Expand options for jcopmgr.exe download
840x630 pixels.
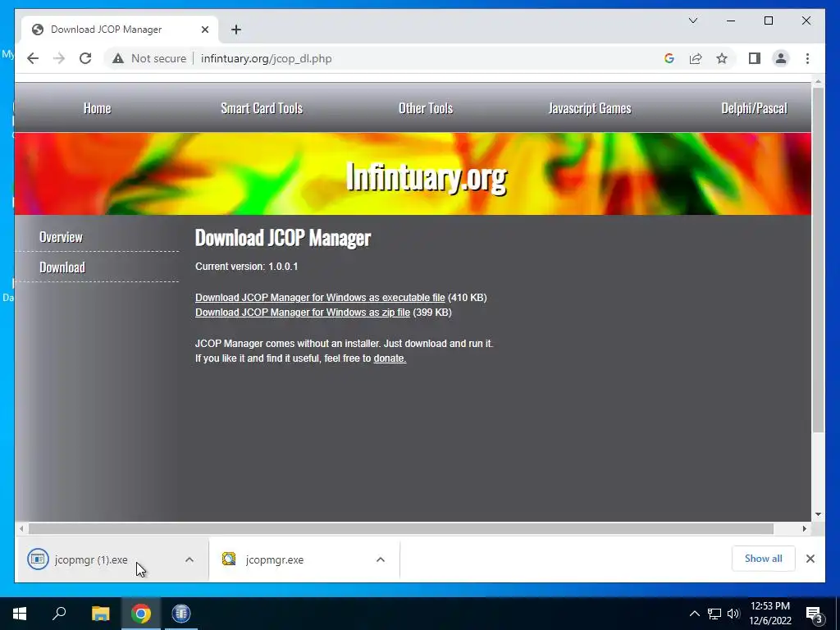pos(381,559)
